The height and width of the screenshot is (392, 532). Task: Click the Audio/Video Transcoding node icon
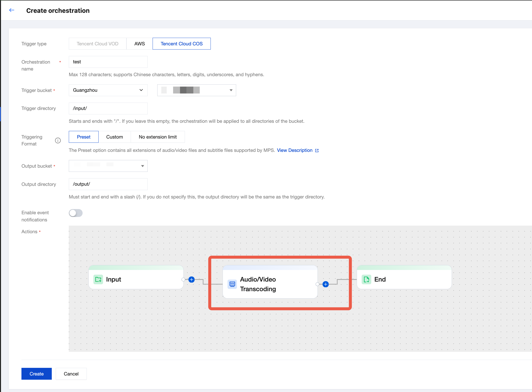(x=232, y=284)
